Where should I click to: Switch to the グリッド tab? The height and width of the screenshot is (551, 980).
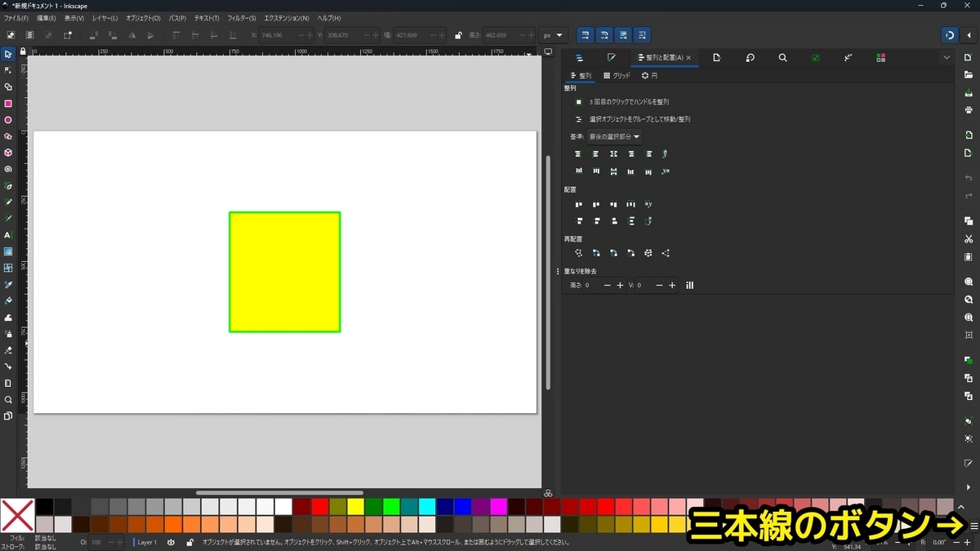pyautogui.click(x=617, y=75)
